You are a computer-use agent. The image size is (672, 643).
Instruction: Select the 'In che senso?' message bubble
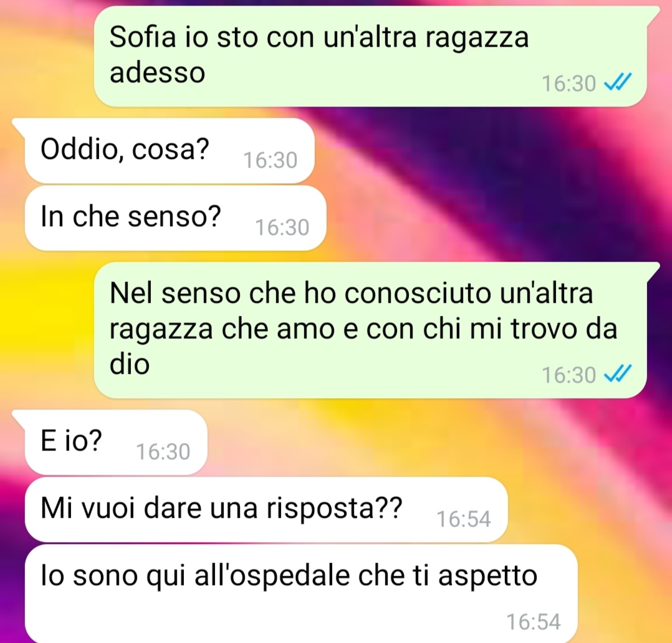tap(176, 218)
